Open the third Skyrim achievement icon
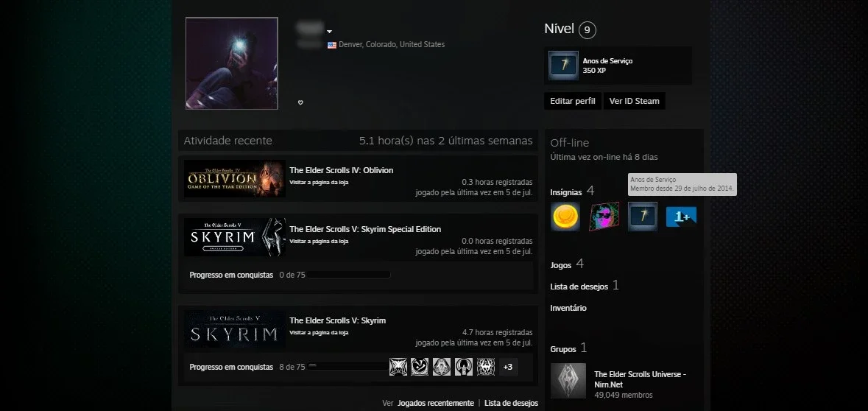Screen dimensions: 868x411 click(x=442, y=367)
